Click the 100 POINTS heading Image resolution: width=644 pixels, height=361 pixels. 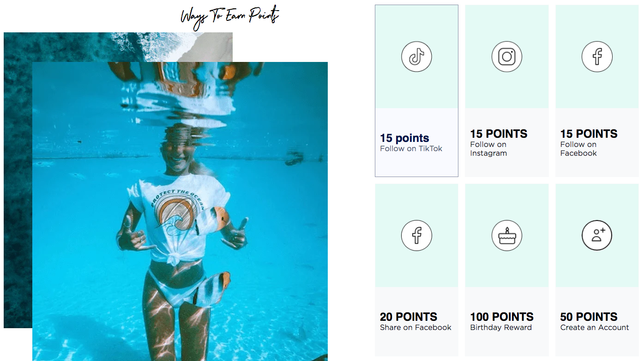tap(502, 317)
